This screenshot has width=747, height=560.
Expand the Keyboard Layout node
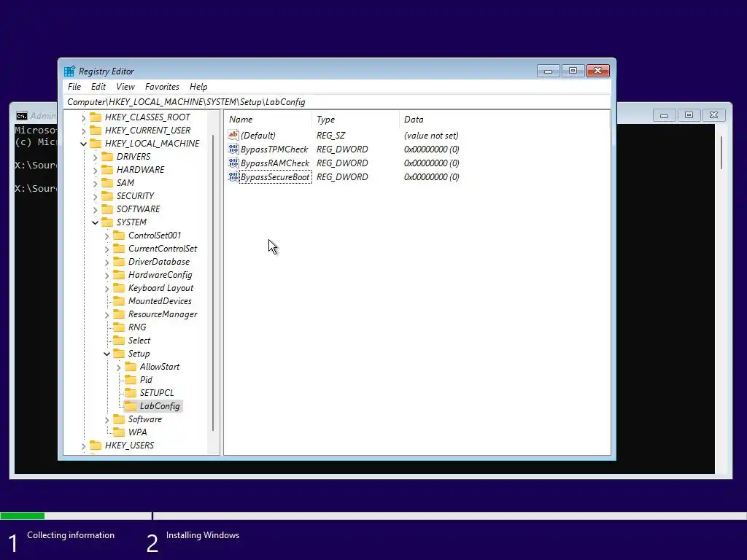pyautogui.click(x=107, y=289)
